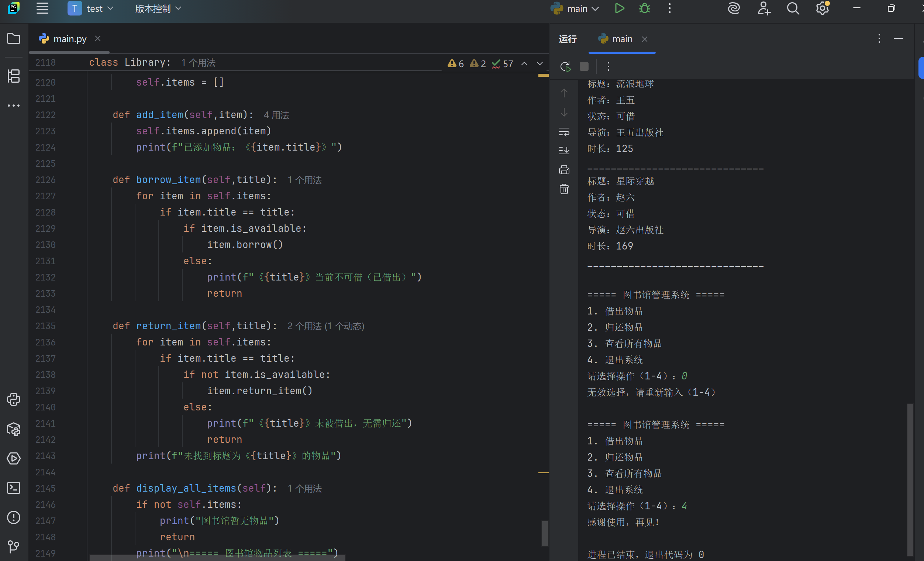Start debugging with the bug icon
This screenshot has height=561, width=924.
tap(645, 8)
